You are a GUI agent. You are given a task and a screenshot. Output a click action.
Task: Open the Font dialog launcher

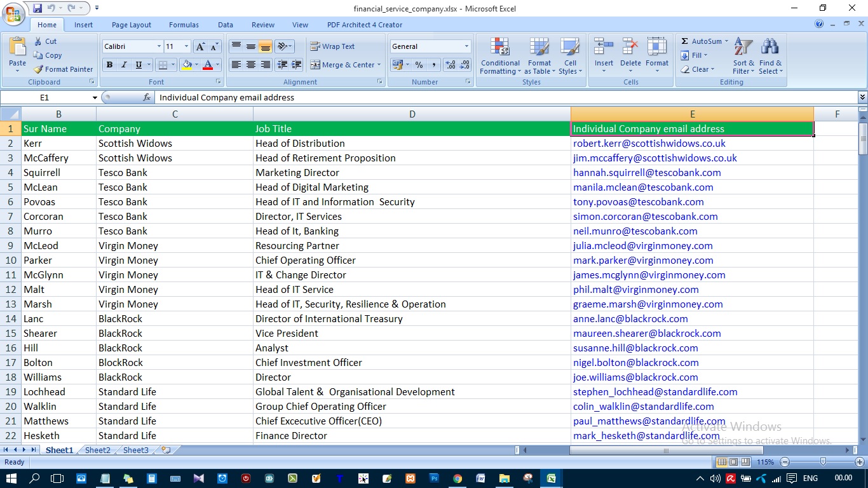[219, 82]
